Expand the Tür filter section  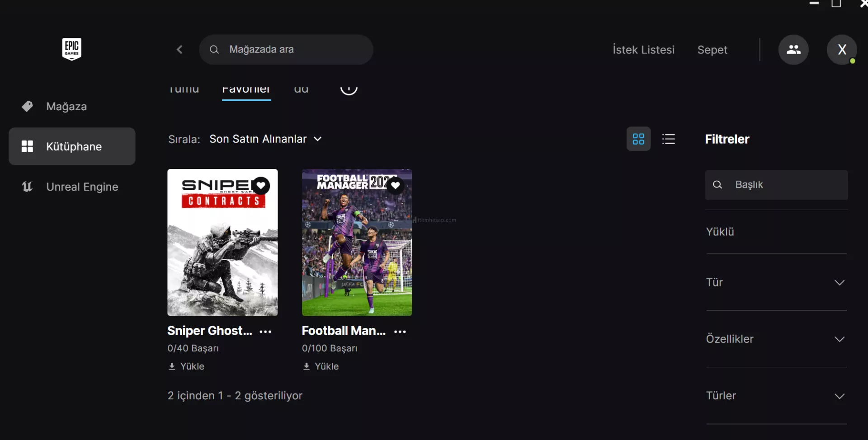click(776, 282)
